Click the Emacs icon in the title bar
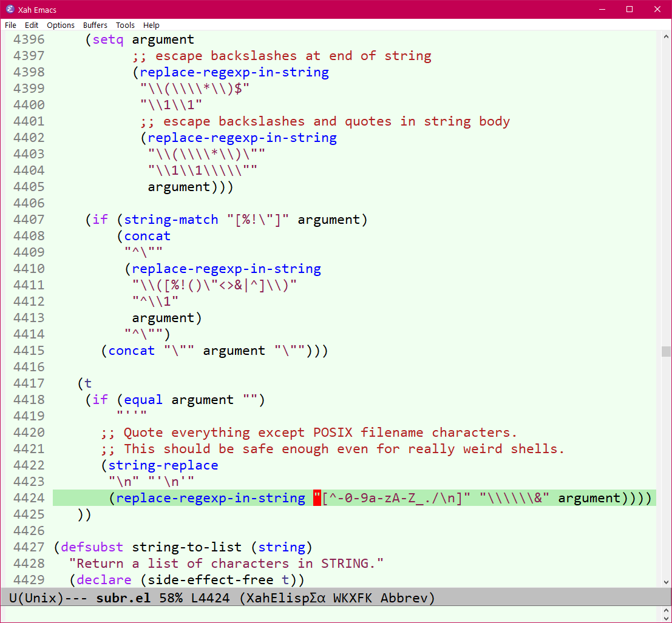672x623 pixels. (x=10, y=9)
